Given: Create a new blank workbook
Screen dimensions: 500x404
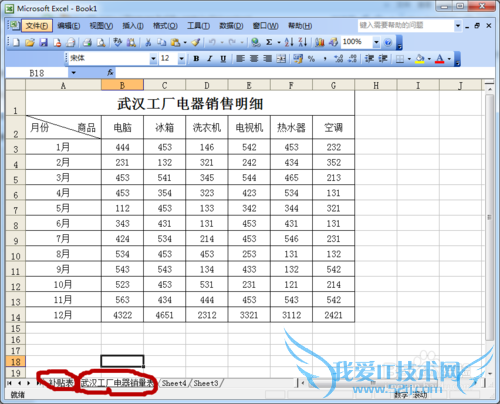Looking at the screenshot, I should tap(16, 42).
